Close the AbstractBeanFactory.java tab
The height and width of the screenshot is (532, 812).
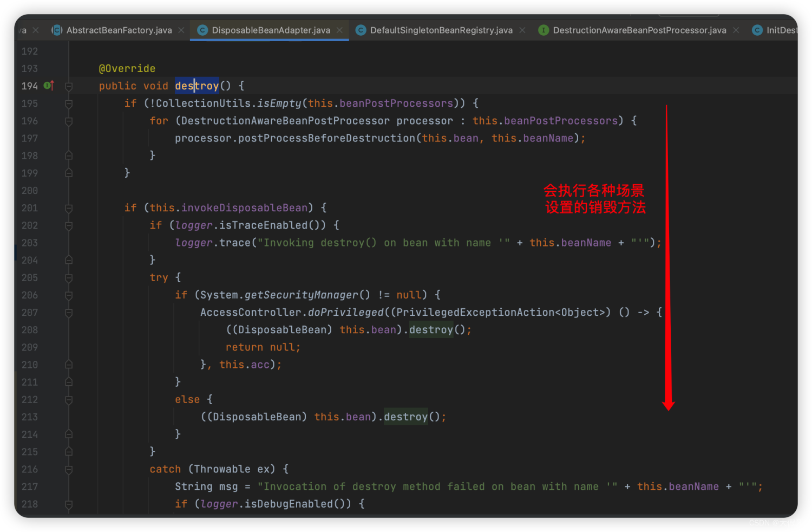pos(181,30)
